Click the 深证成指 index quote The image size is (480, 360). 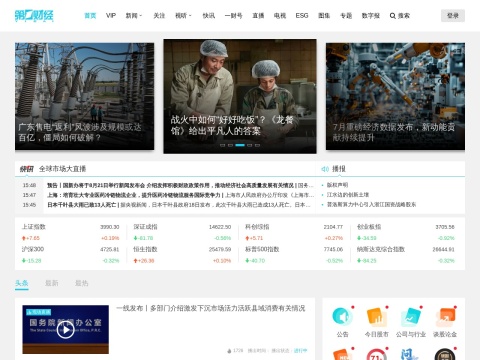point(182,232)
